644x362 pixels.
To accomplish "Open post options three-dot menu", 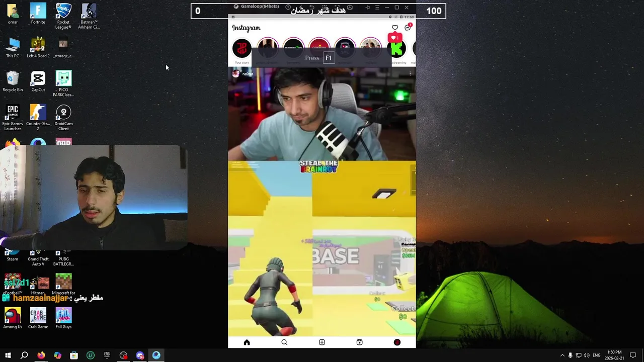I will (410, 74).
